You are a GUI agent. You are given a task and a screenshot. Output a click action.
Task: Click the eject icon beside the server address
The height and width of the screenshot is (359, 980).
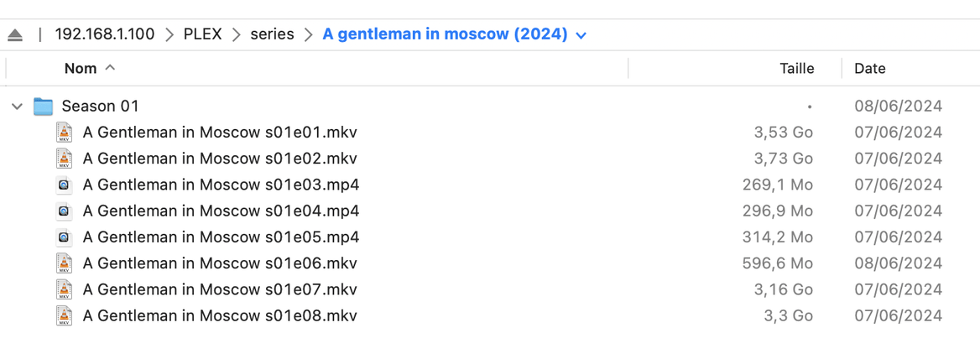(x=15, y=35)
